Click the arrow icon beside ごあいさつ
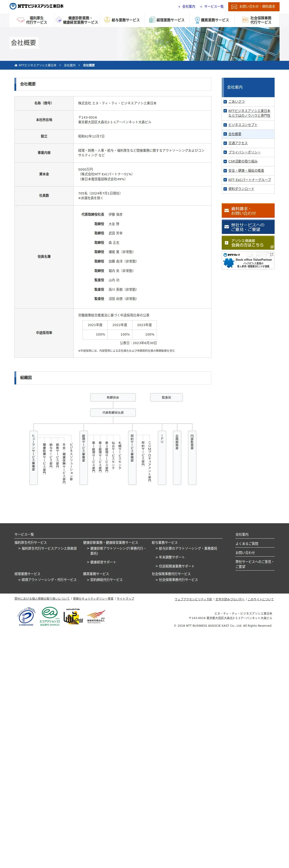 [225, 101]
